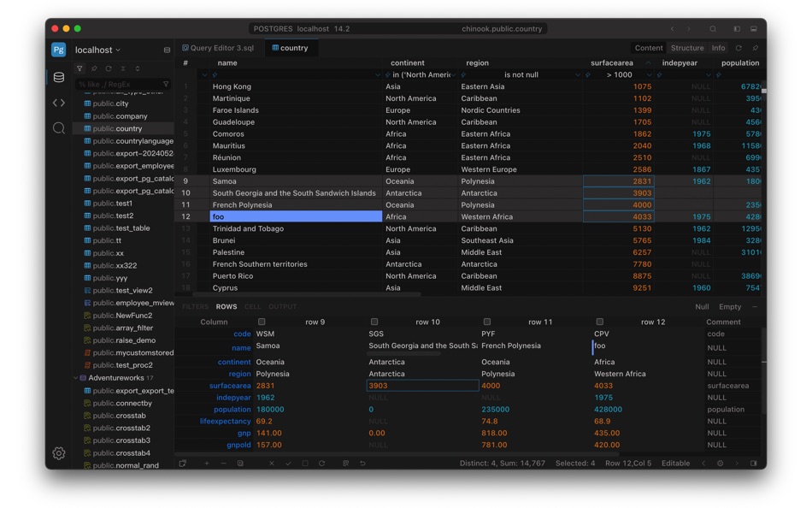Check the row 12 checkbox
The image size is (812, 508).
click(x=600, y=322)
